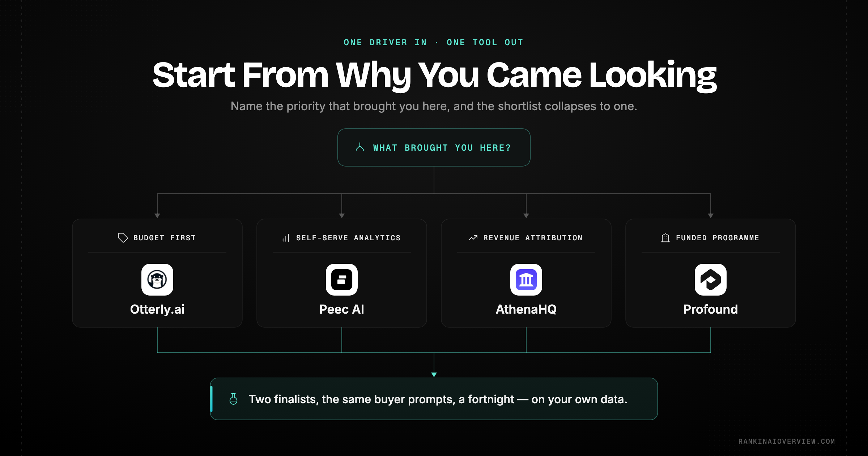This screenshot has height=456, width=868.
Task: Click the Peec AI name text
Action: (x=342, y=309)
